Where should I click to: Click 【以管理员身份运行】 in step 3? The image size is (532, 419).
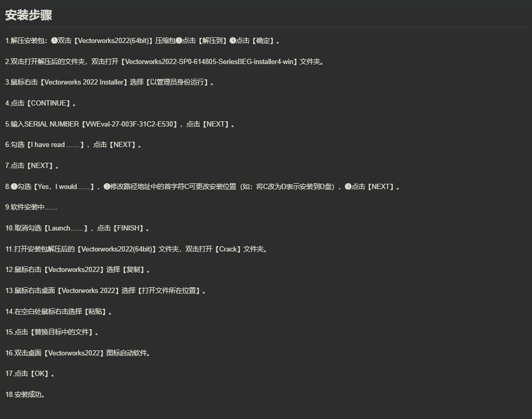coord(178,82)
